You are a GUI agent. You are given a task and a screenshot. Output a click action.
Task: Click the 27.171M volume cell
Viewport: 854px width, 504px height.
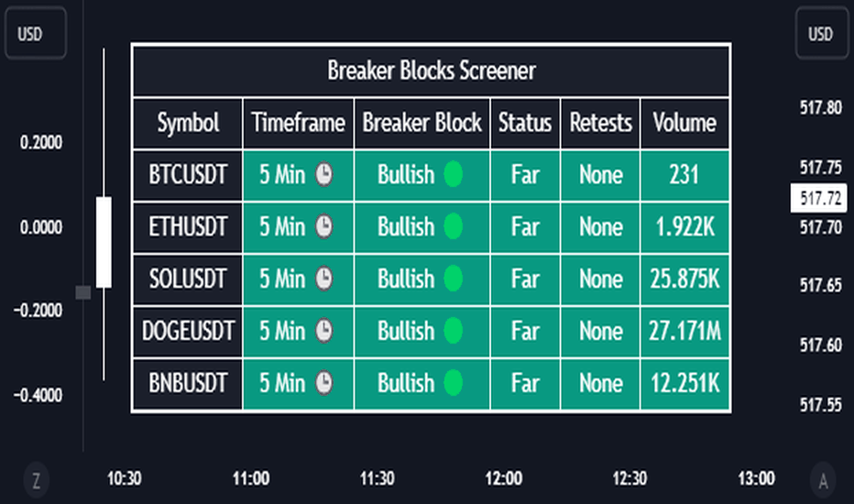point(684,332)
